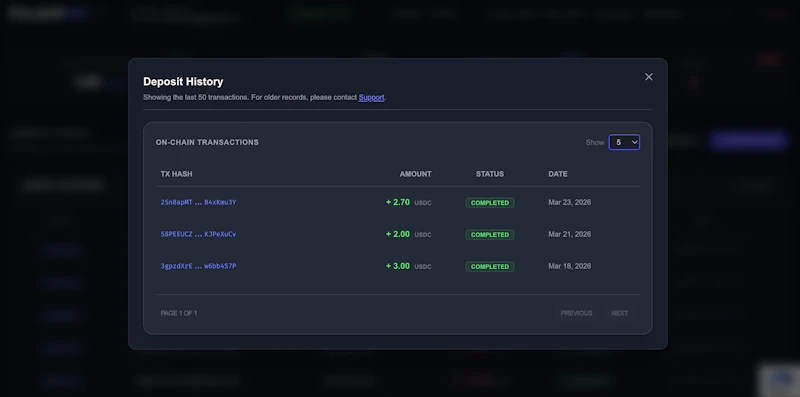Click the date Mar 18, 2026

pyautogui.click(x=569, y=266)
